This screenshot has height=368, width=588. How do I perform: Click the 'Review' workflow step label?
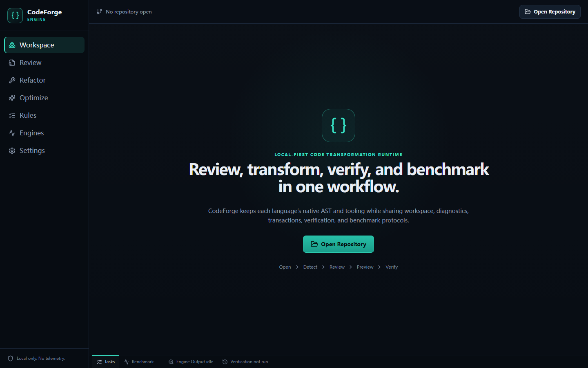[337, 267]
